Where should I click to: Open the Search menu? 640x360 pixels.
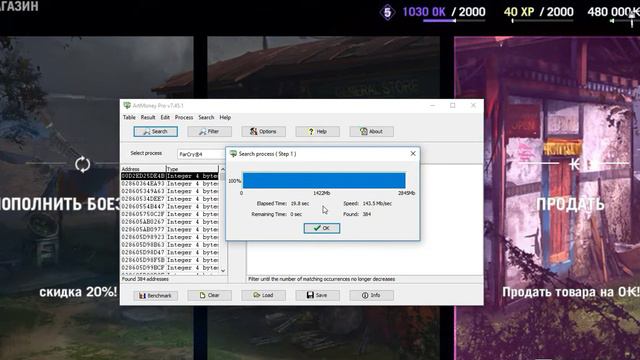pos(206,117)
